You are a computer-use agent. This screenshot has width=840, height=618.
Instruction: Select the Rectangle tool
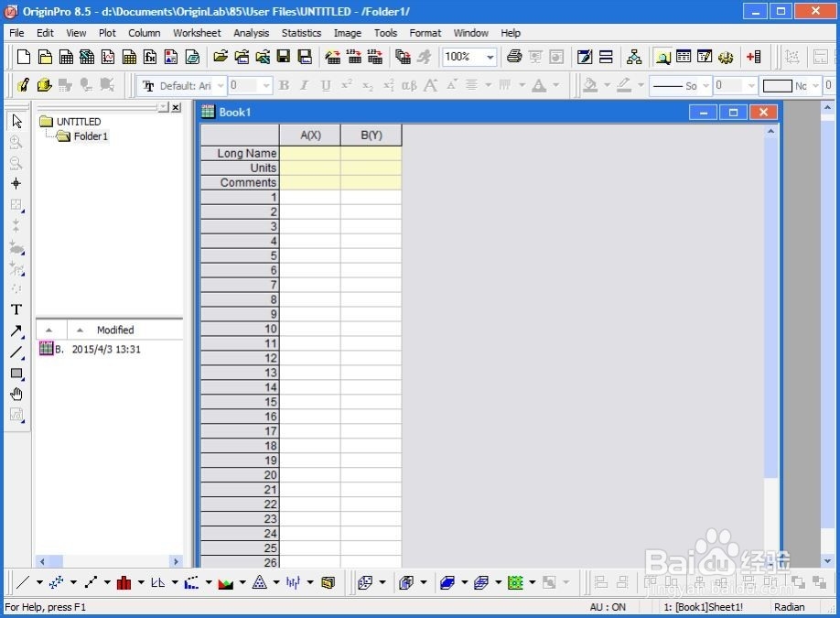pos(16,374)
